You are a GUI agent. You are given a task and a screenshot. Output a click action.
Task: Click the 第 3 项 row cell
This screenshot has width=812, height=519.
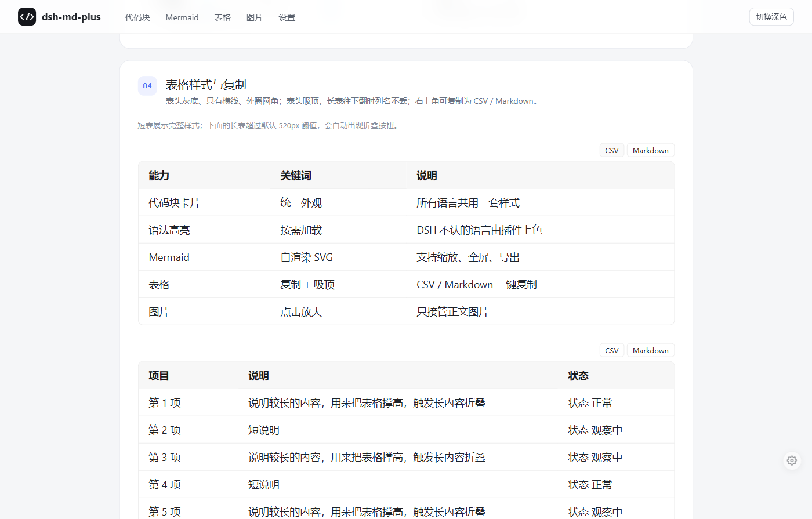(188, 457)
